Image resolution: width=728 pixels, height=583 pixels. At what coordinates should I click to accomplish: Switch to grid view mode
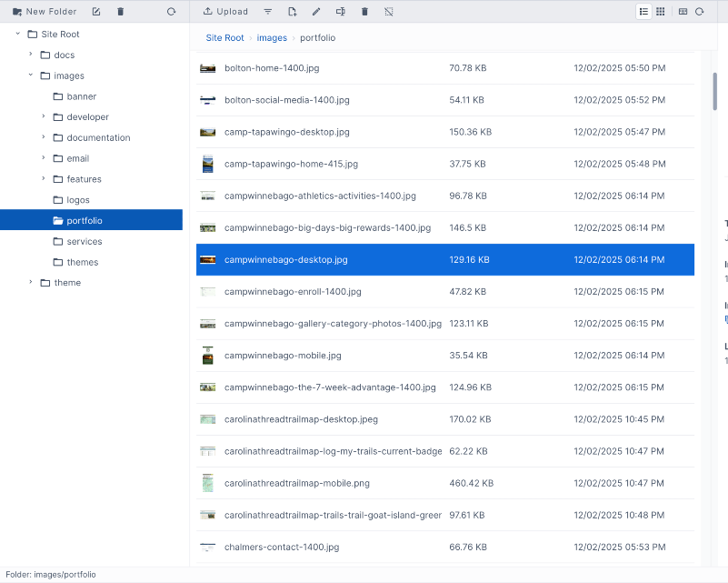pos(660,11)
